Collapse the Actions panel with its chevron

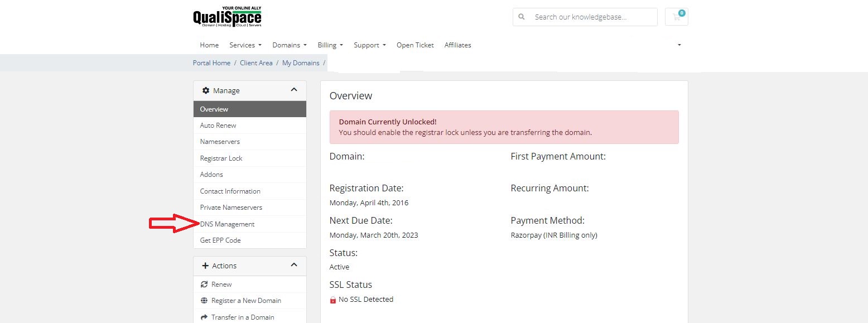[294, 265]
